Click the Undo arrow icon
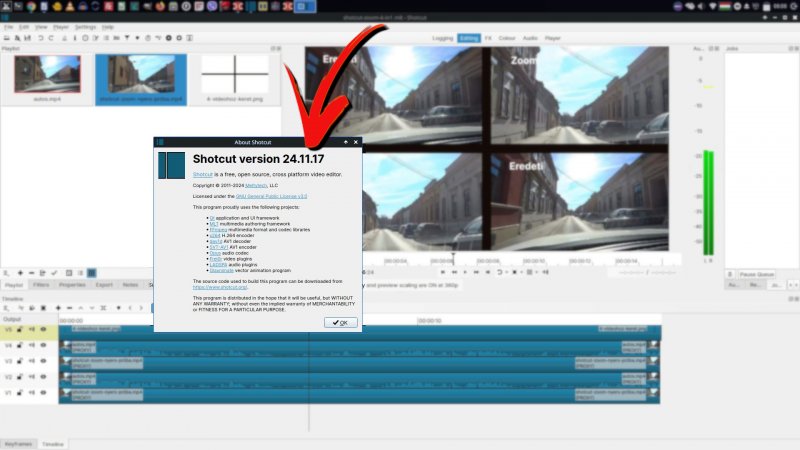The image size is (800, 450). pyautogui.click(x=40, y=38)
